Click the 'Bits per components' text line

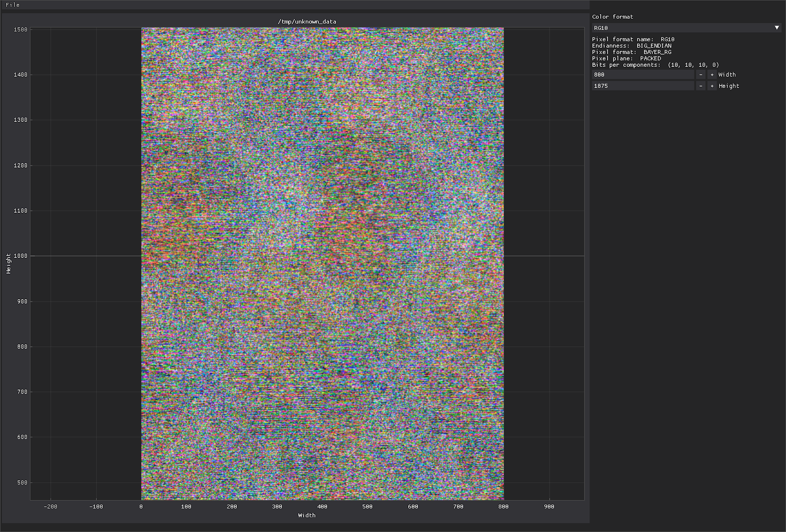[655, 65]
